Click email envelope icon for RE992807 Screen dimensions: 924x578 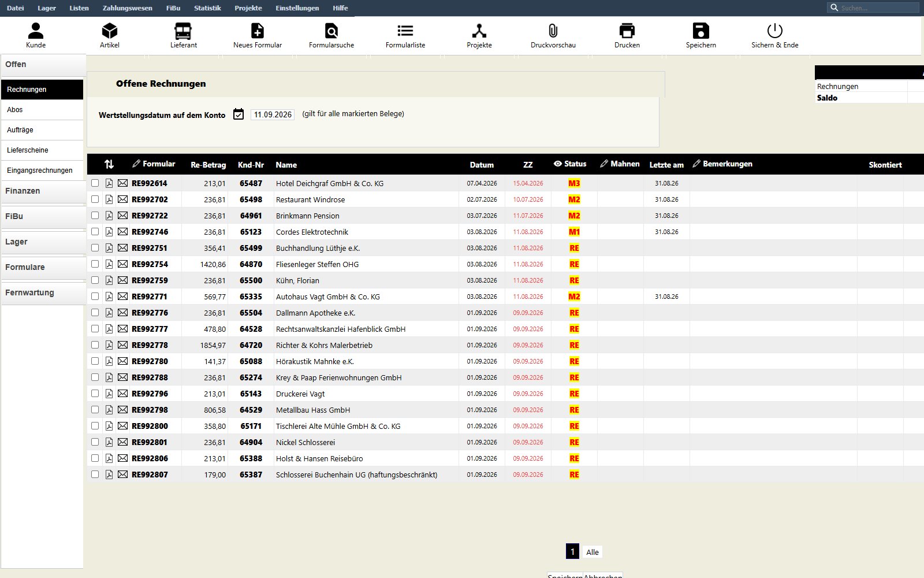point(123,475)
